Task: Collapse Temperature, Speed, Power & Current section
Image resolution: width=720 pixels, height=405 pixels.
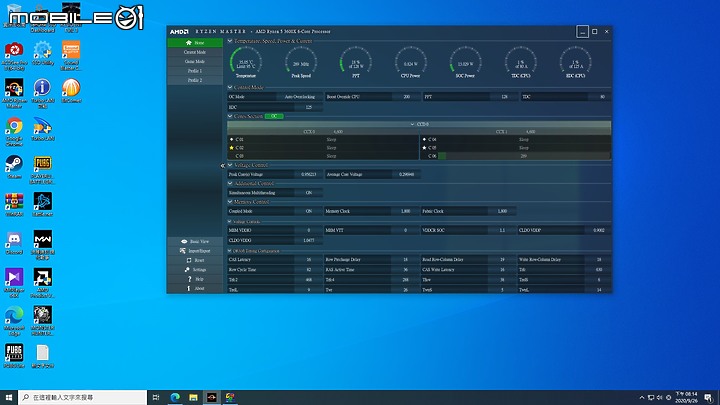Action: pos(230,41)
